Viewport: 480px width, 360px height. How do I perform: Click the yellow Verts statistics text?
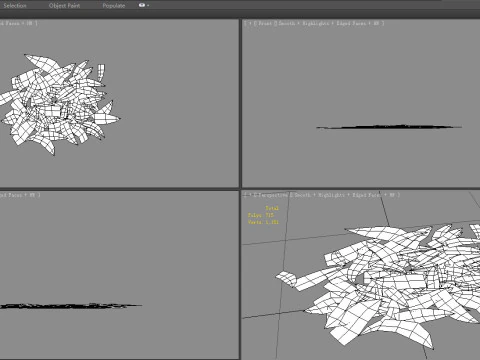pyautogui.click(x=263, y=222)
